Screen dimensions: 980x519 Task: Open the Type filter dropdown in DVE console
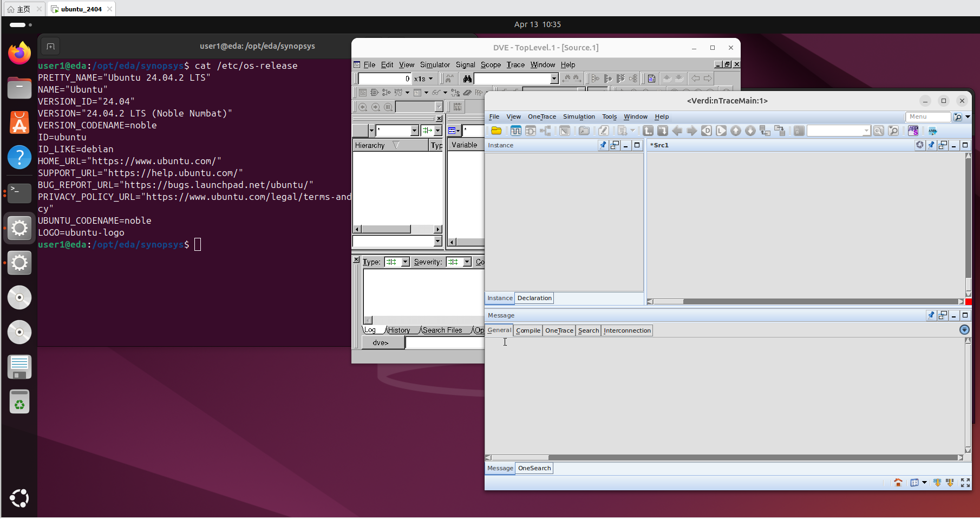click(405, 262)
